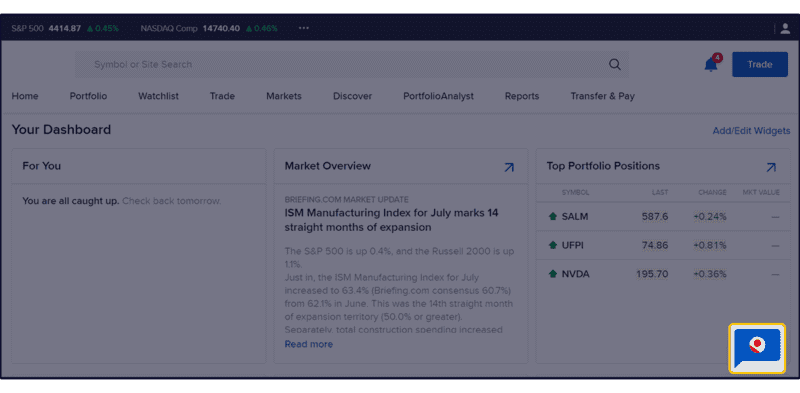
Task: Click SALM change +0.24%
Action: click(x=710, y=217)
